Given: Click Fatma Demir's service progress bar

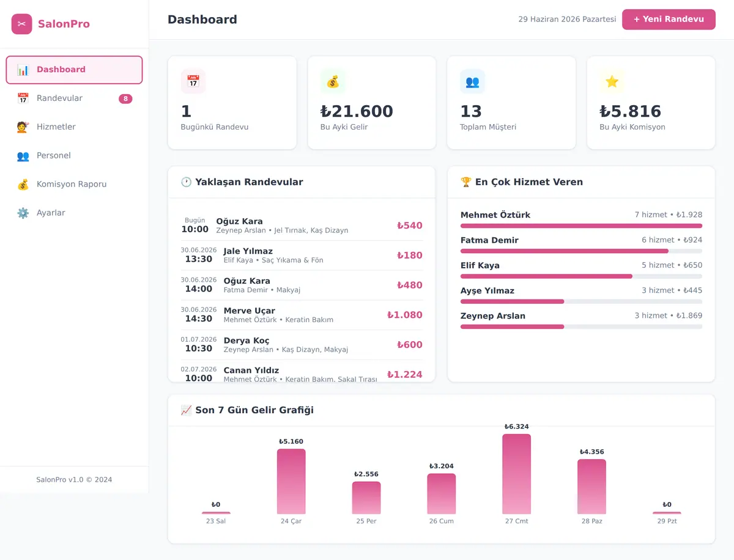Looking at the screenshot, I should (x=581, y=251).
